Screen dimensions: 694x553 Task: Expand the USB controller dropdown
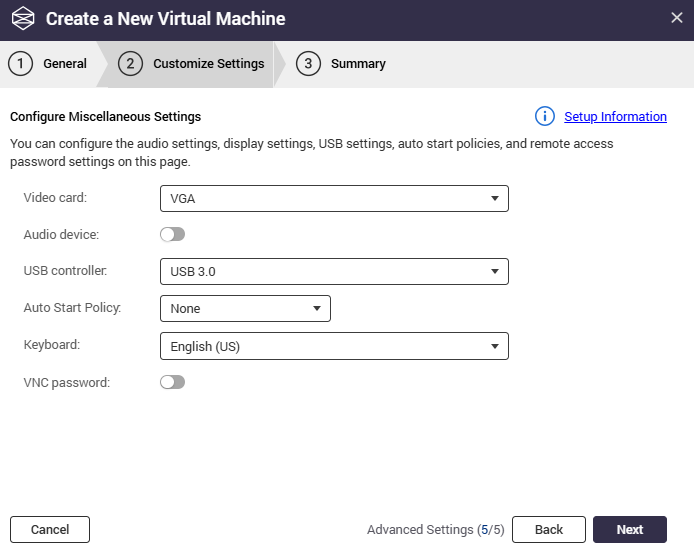pos(334,271)
